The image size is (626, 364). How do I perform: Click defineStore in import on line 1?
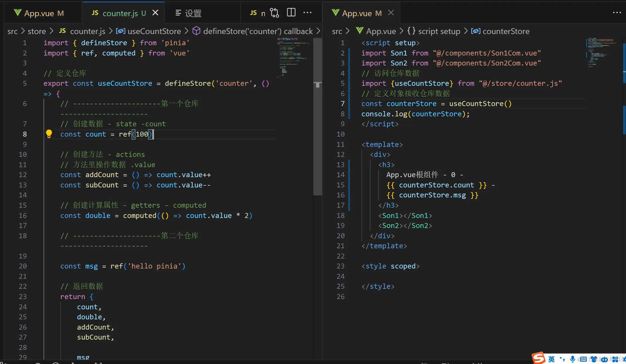tap(104, 43)
